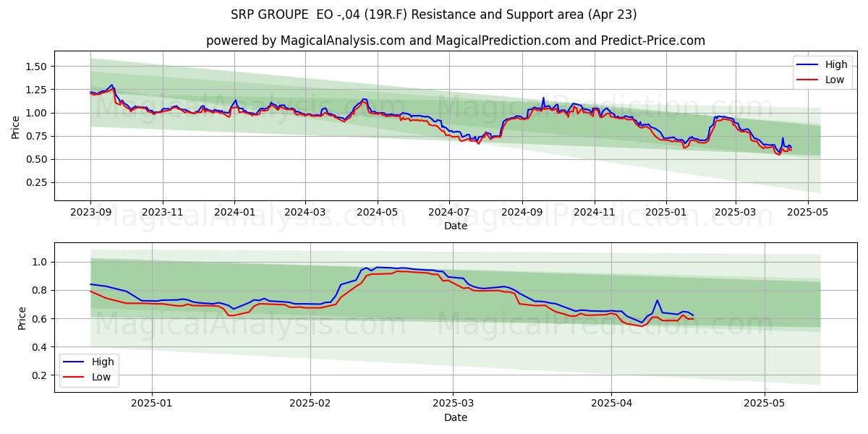This screenshot has width=868, height=434.
Task: Click the '2023-09' date tick
Action: tap(90, 213)
